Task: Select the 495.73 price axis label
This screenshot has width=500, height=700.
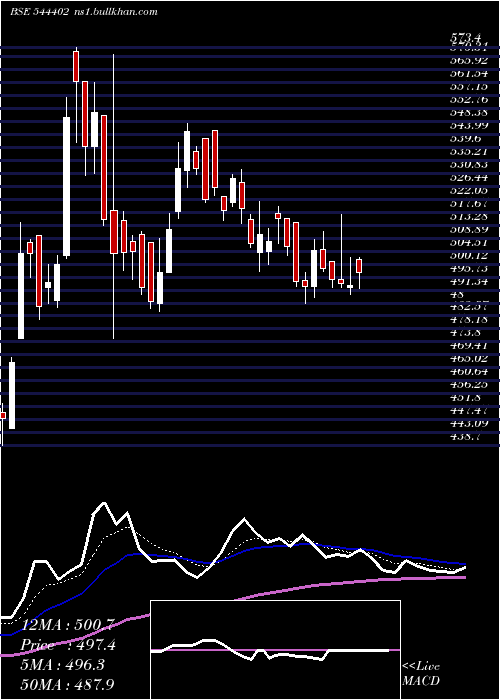Action: point(471,269)
